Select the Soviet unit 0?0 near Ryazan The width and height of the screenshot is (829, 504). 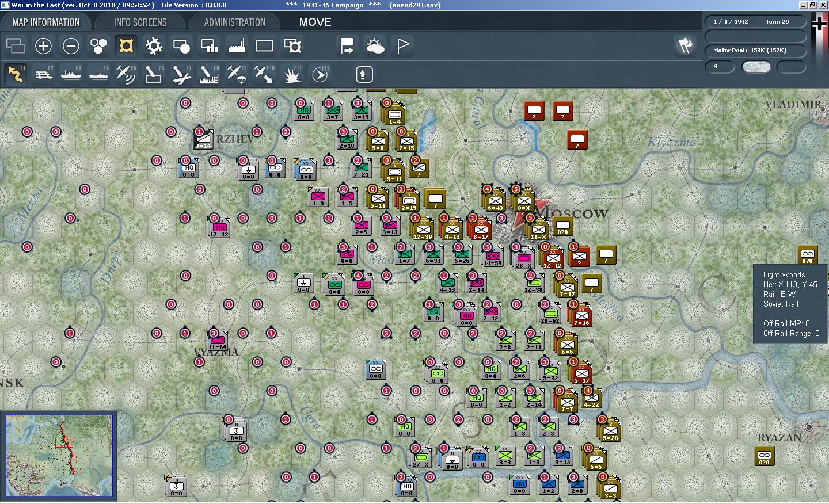(764, 456)
